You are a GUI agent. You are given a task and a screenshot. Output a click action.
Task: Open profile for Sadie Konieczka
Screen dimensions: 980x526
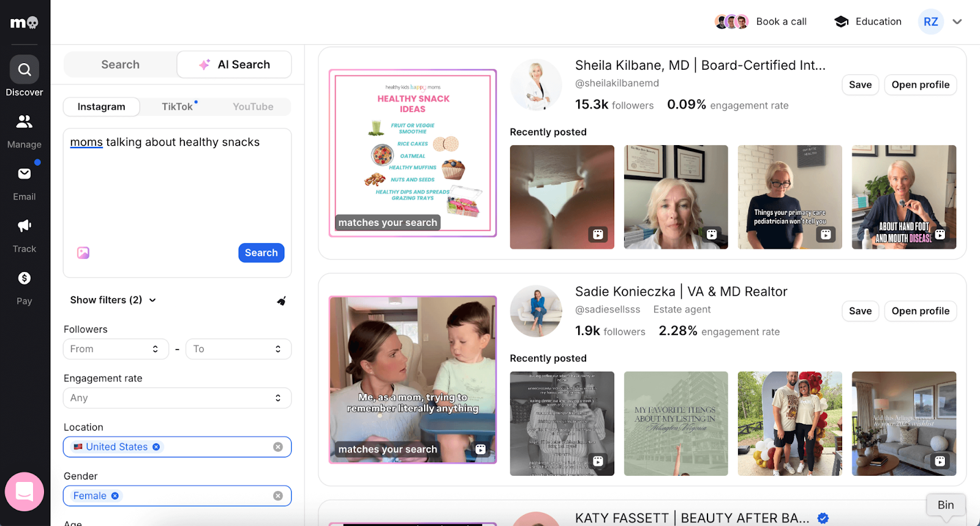[921, 311]
